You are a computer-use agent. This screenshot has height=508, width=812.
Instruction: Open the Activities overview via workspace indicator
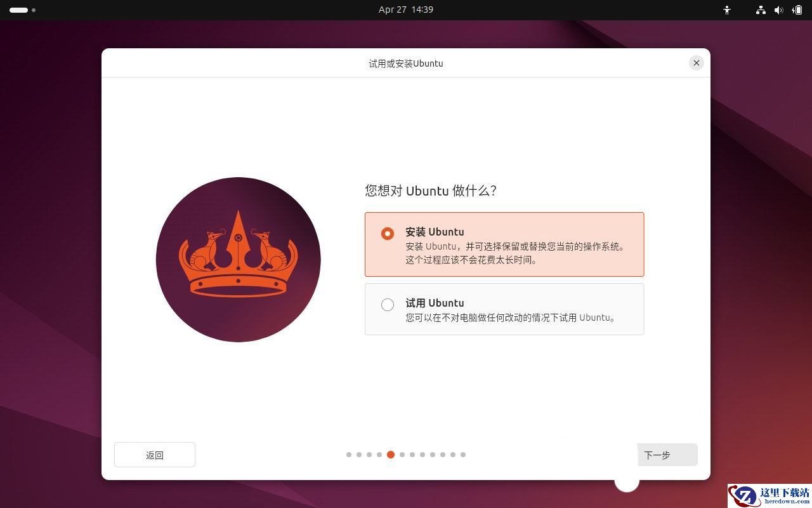[x=22, y=10]
